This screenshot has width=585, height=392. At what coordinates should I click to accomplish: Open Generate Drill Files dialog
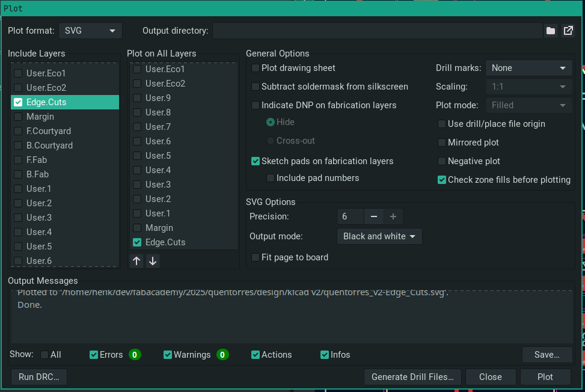coord(412,377)
